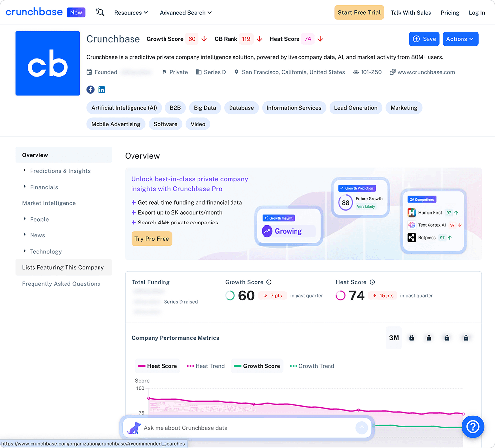
Task: Click the Video category tag
Action: (198, 124)
